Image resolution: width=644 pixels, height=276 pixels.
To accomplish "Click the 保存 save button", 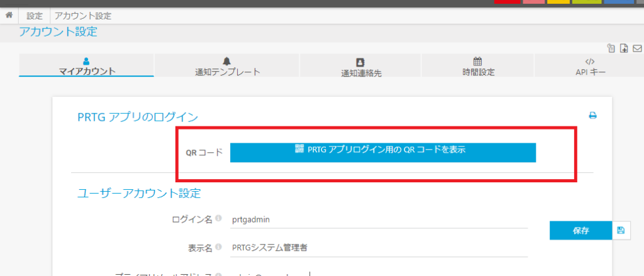I will [x=580, y=230].
